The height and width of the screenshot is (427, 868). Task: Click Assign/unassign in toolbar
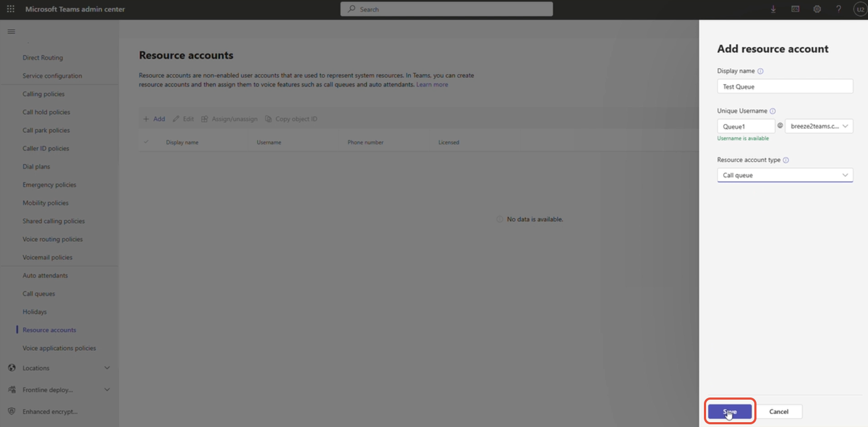[x=229, y=119]
